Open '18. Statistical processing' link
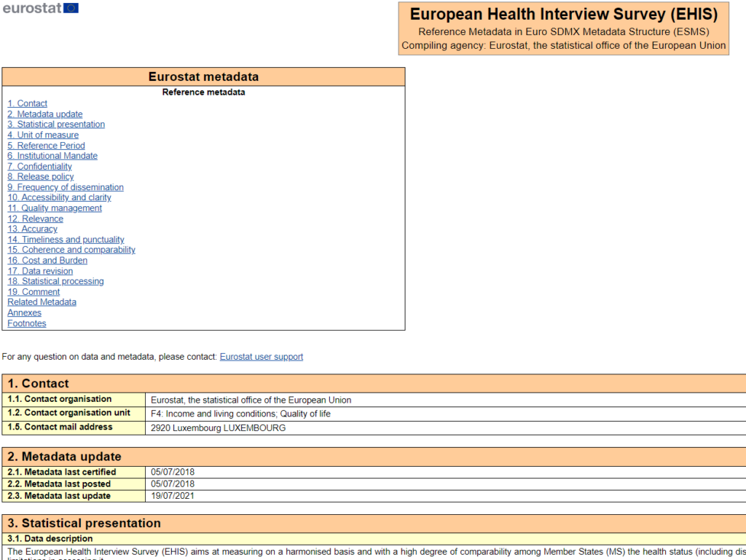Screen dimensions: 746x560 55,281
